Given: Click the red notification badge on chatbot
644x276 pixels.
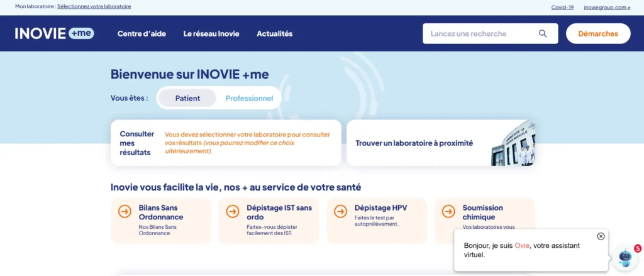Looking at the screenshot, I should 638,248.
